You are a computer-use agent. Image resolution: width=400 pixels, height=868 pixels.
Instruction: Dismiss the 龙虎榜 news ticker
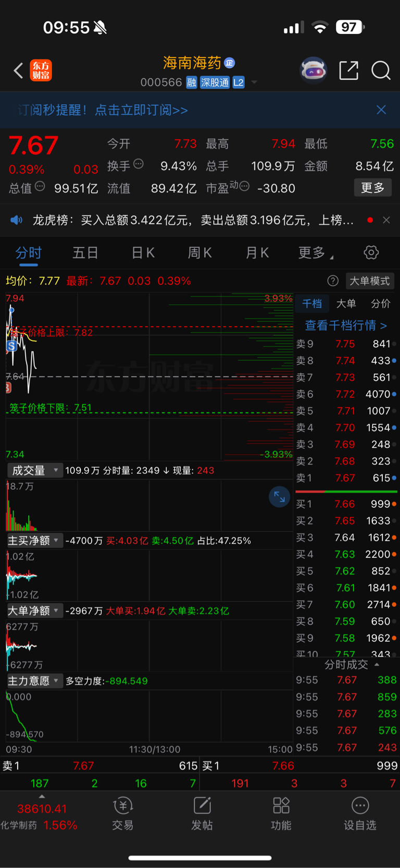[x=386, y=220]
